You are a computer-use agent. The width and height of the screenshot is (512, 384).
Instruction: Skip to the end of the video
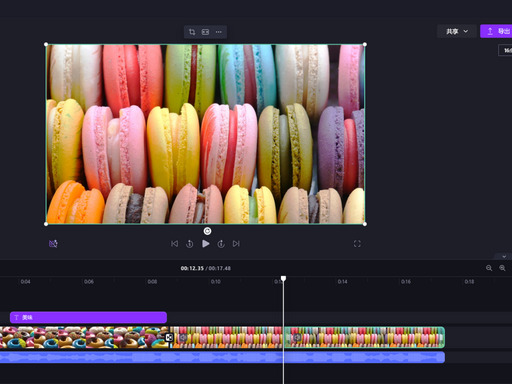pyautogui.click(x=236, y=244)
